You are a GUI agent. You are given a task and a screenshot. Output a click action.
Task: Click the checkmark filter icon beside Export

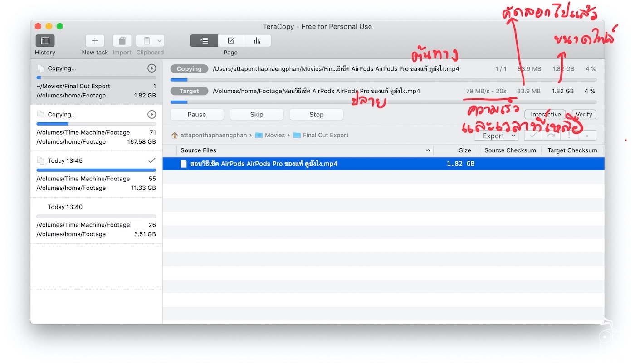point(532,135)
